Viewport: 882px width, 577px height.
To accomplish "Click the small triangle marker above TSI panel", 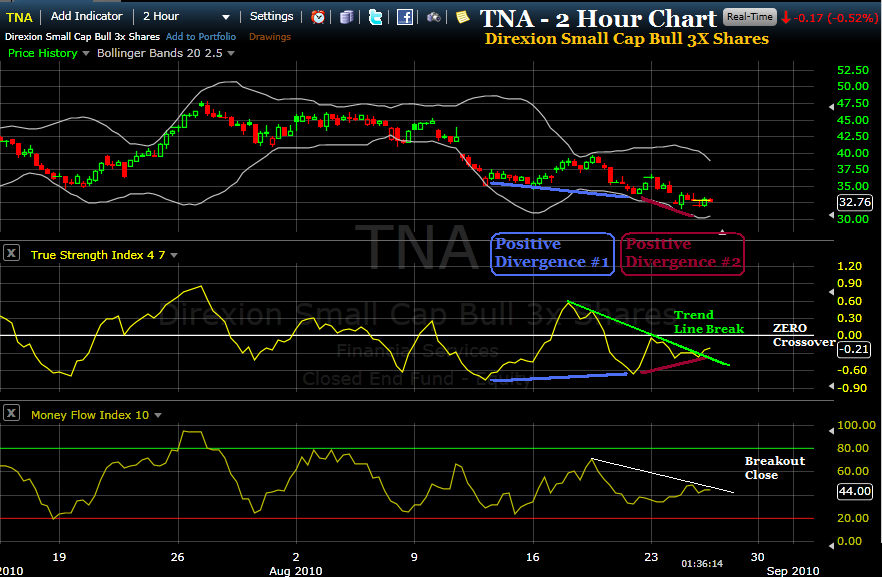I will coord(722,232).
